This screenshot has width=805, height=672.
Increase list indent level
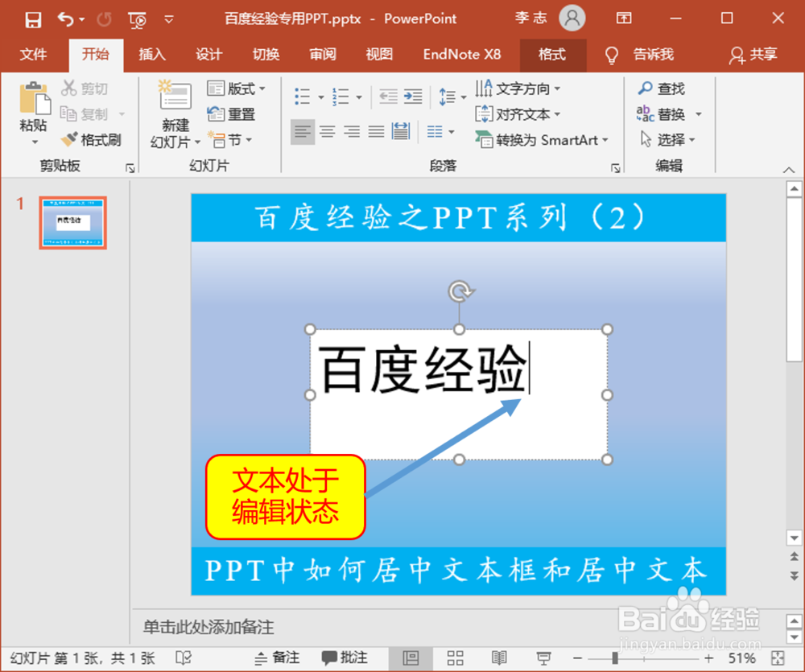pyautogui.click(x=413, y=96)
